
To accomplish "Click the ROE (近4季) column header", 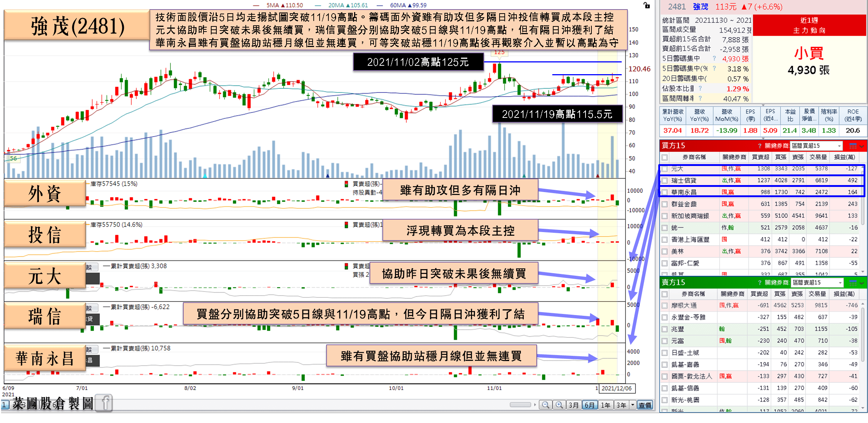I will click(853, 115).
